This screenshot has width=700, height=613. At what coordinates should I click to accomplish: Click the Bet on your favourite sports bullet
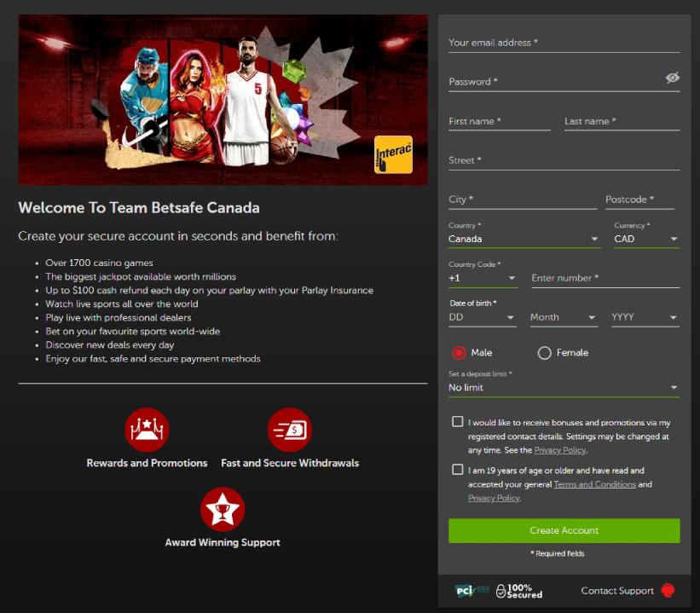pos(133,332)
